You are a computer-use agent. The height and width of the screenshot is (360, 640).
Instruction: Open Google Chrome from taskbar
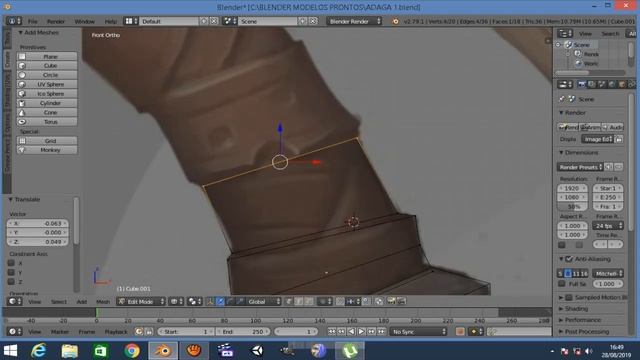pyautogui.click(x=131, y=351)
